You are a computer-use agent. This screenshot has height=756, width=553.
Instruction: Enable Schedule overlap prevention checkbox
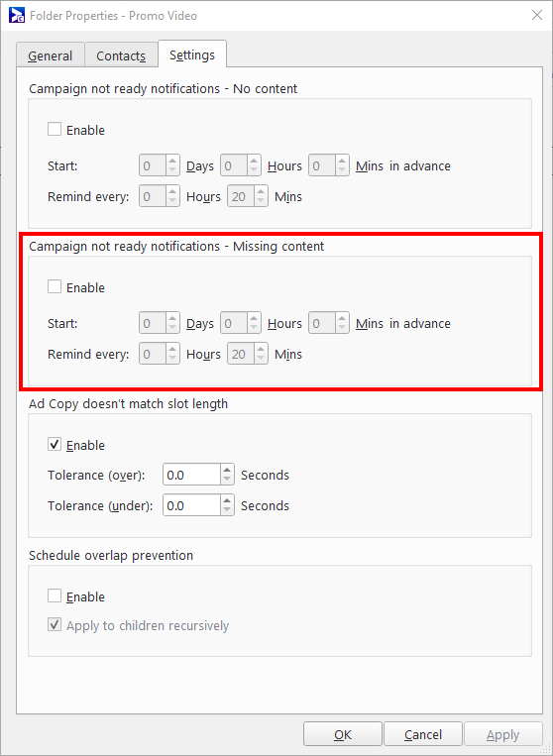tap(55, 596)
